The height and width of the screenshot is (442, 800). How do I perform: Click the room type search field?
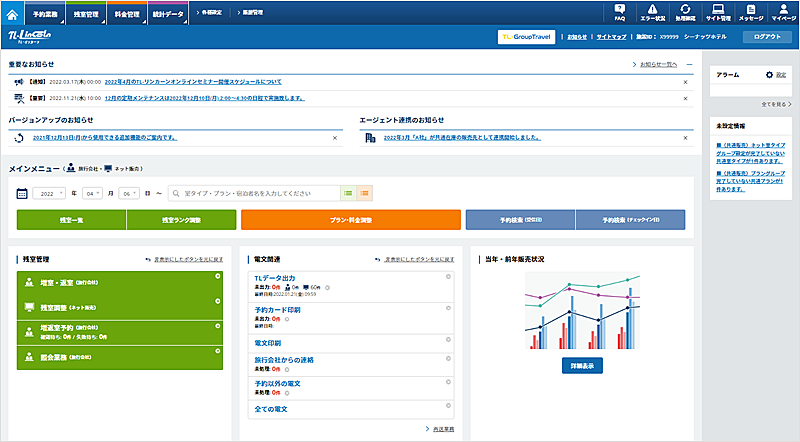(x=255, y=192)
